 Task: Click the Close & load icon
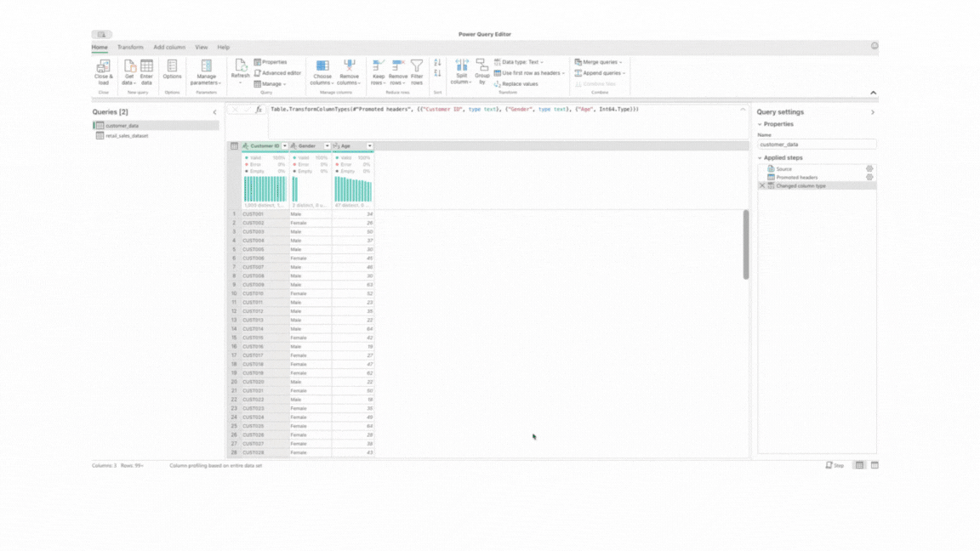tap(103, 65)
